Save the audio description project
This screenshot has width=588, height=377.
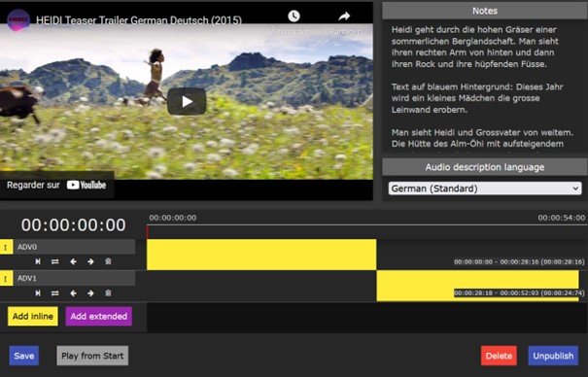pyautogui.click(x=24, y=356)
